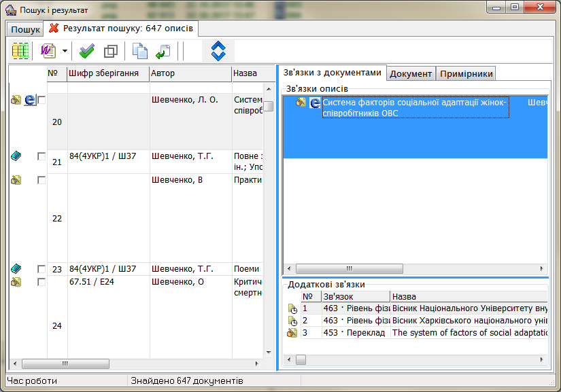Screen dimensions: 561x392
Task: Click the internet e-resource icon in row 20
Action: pos(30,100)
